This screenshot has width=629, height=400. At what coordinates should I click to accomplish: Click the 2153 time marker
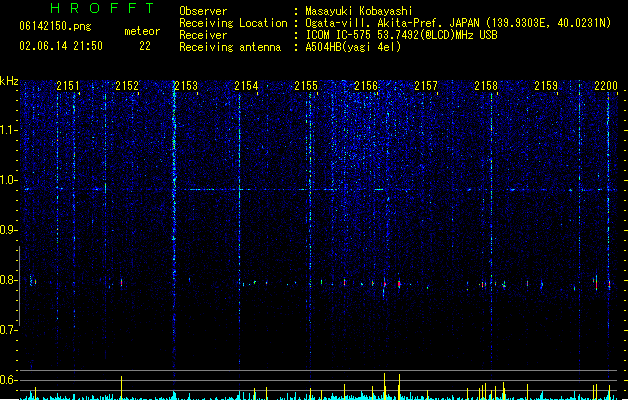[187, 86]
